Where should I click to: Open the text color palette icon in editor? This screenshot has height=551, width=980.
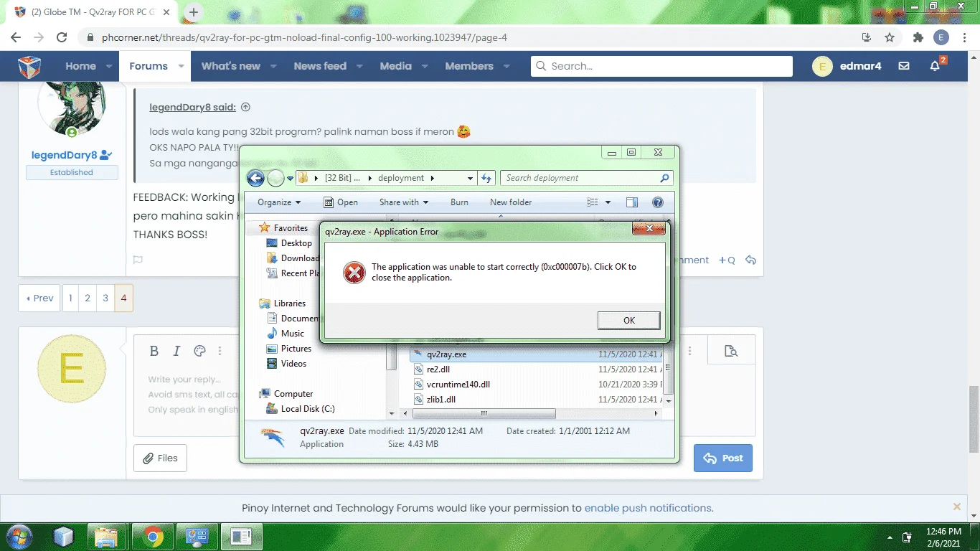pyautogui.click(x=200, y=351)
